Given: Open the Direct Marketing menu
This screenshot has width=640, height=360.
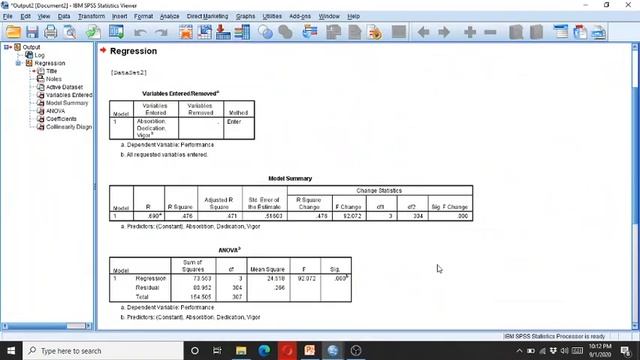Looking at the screenshot, I should (207, 16).
